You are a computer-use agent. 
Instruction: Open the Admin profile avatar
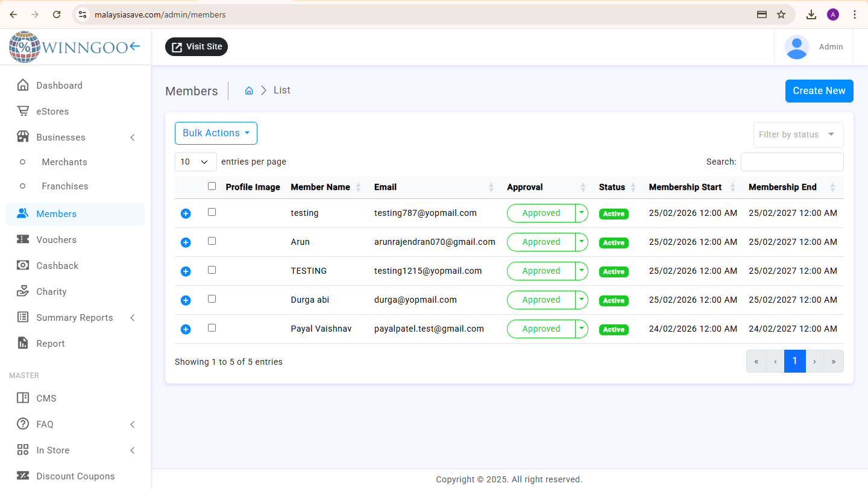tap(797, 47)
